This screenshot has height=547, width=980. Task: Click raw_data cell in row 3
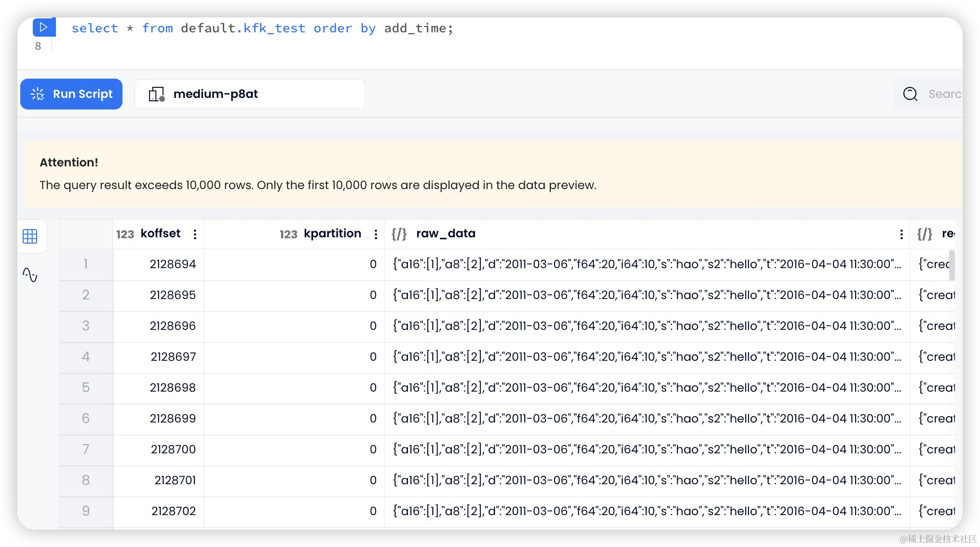coord(646,326)
